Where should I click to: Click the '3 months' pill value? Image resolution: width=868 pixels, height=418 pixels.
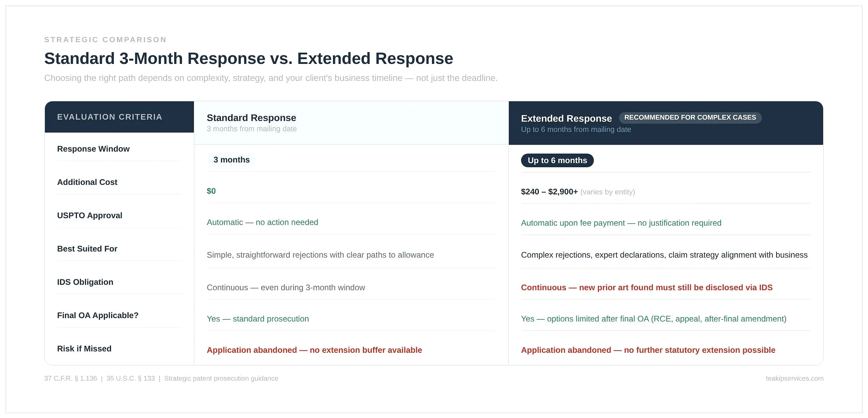pos(231,160)
